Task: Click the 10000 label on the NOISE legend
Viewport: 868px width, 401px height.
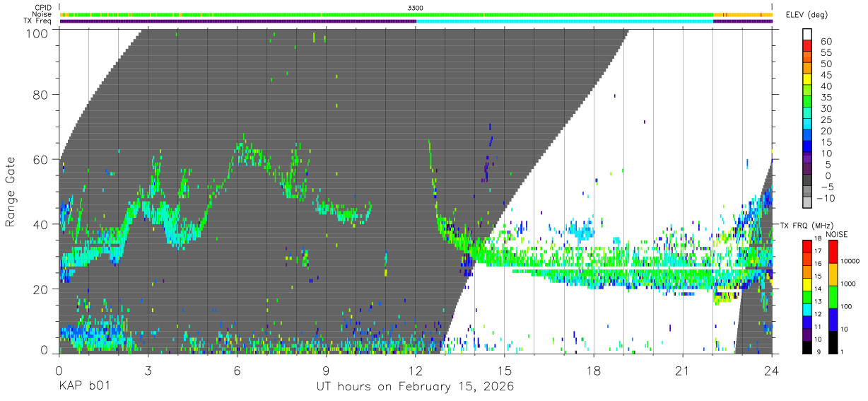Action: pyautogui.click(x=849, y=262)
